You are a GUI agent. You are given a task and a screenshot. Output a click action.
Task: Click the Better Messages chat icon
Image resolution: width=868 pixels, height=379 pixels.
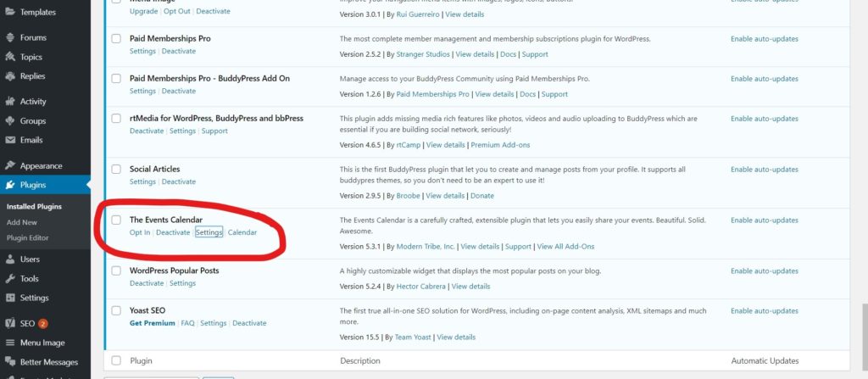(x=10, y=362)
